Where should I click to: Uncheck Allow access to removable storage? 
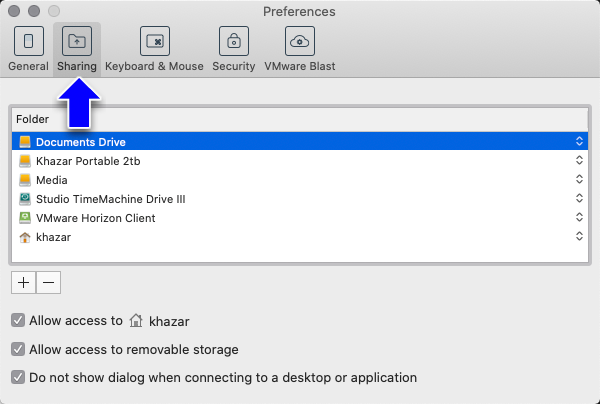(18, 349)
